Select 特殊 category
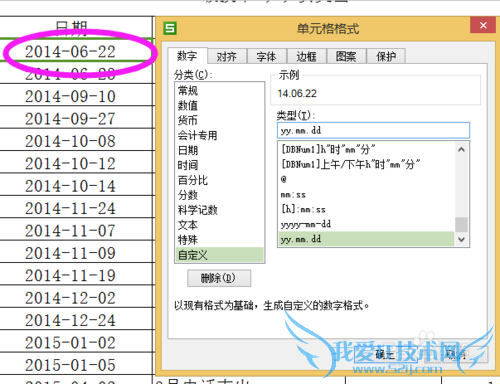500x384 pixels. tap(219, 240)
